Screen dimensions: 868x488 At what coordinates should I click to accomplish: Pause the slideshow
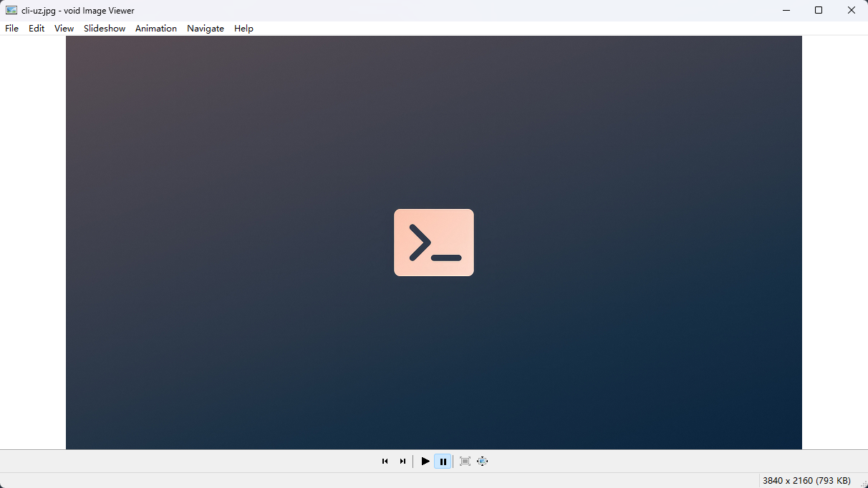click(x=443, y=462)
